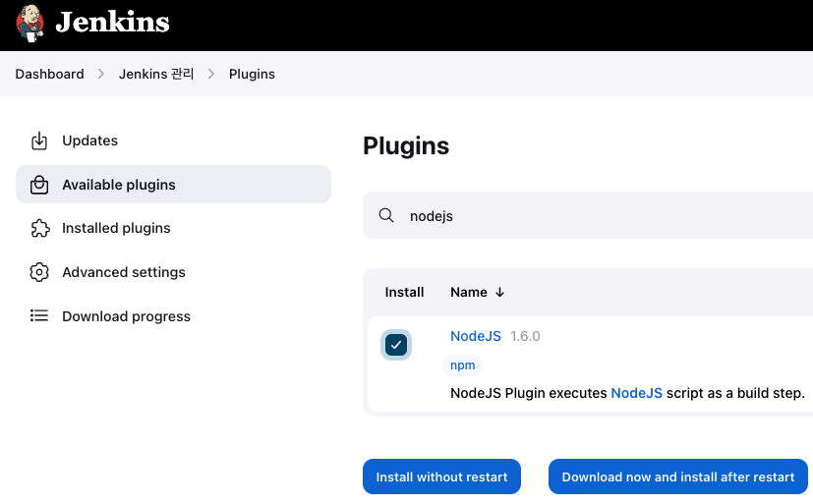Focus the plugin search field containing nodejs
Screen dimensions: 813x504
click(588, 215)
